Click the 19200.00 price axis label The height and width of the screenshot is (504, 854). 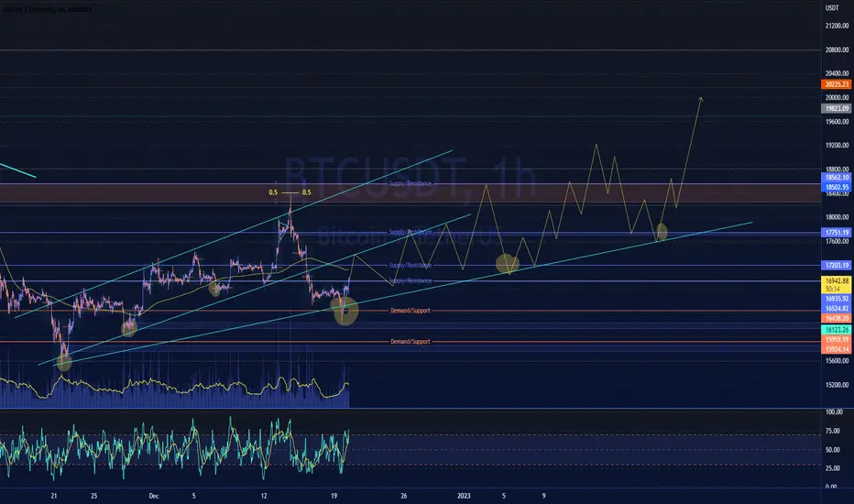point(837,146)
